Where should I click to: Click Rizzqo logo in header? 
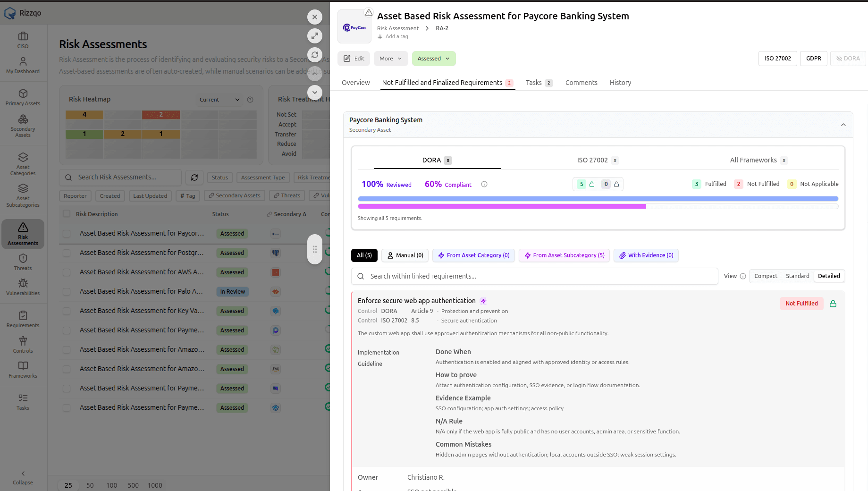point(23,13)
